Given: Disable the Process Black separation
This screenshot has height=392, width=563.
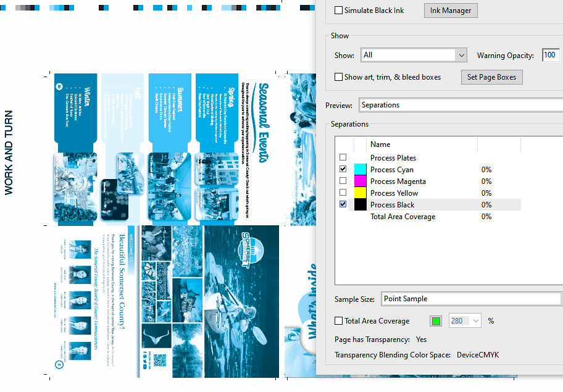Looking at the screenshot, I should tap(343, 205).
